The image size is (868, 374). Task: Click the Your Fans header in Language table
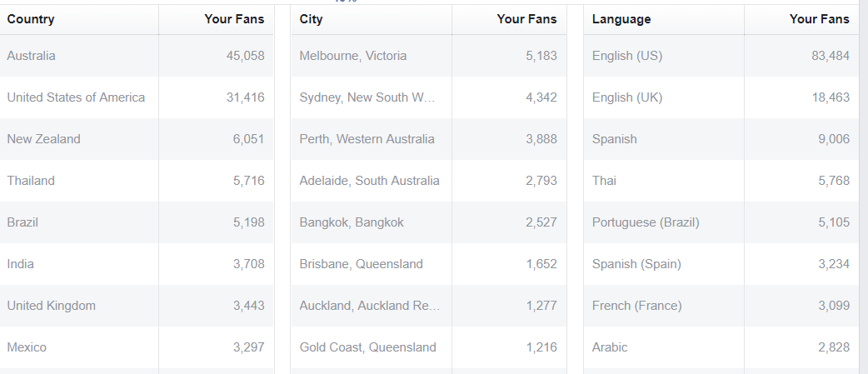820,19
